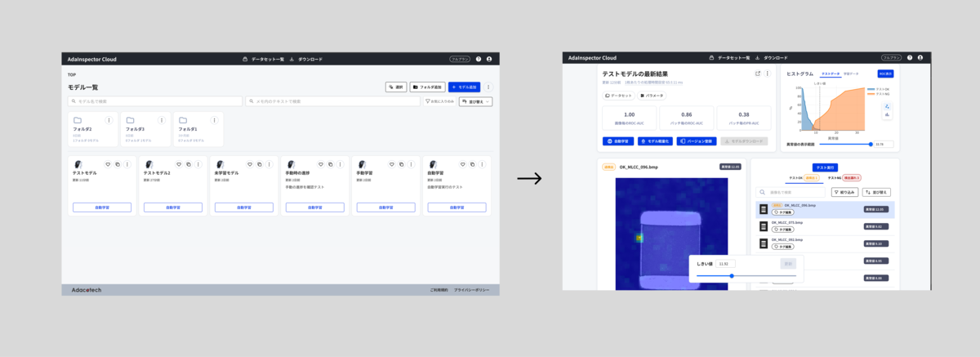Open account icon on results screen header
The image size is (980, 357).
(x=920, y=58)
